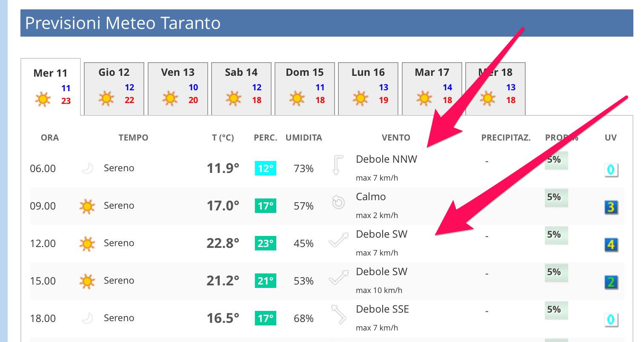Click the UV index 4 badge
This screenshot has width=644, height=342.
click(x=611, y=245)
